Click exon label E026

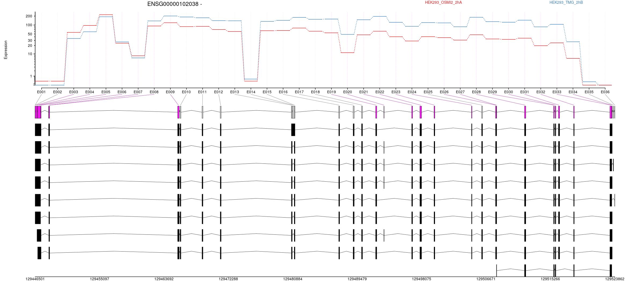click(x=444, y=92)
